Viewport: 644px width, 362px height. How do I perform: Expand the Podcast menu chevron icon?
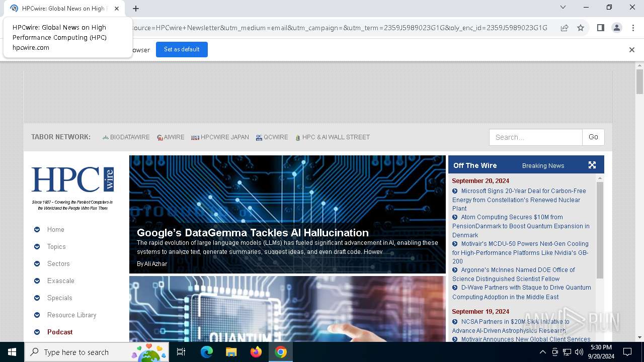[37, 332]
